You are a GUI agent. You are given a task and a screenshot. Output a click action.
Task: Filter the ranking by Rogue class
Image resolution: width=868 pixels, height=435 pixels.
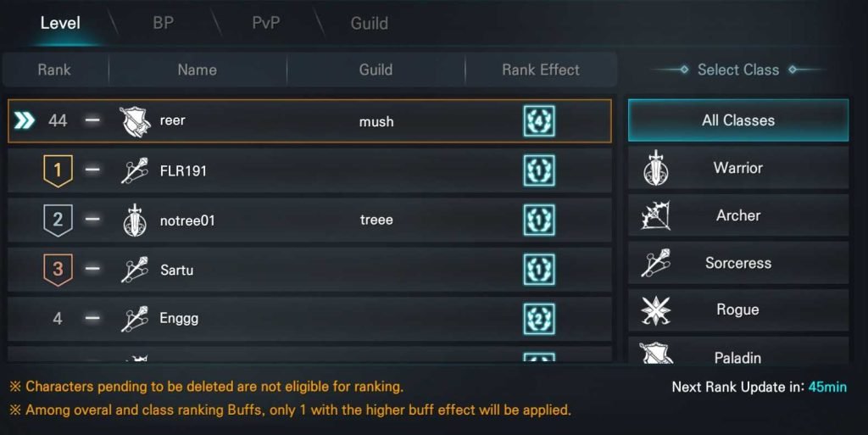[738, 310]
